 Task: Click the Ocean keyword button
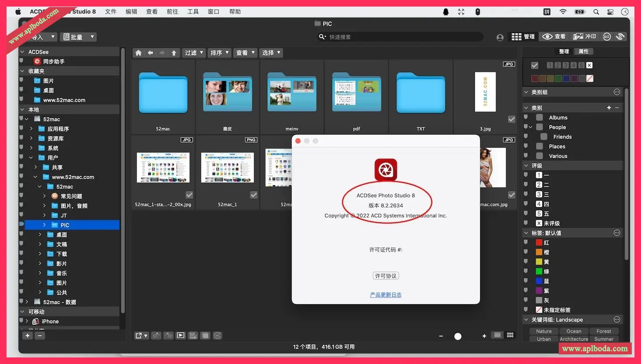click(574, 331)
